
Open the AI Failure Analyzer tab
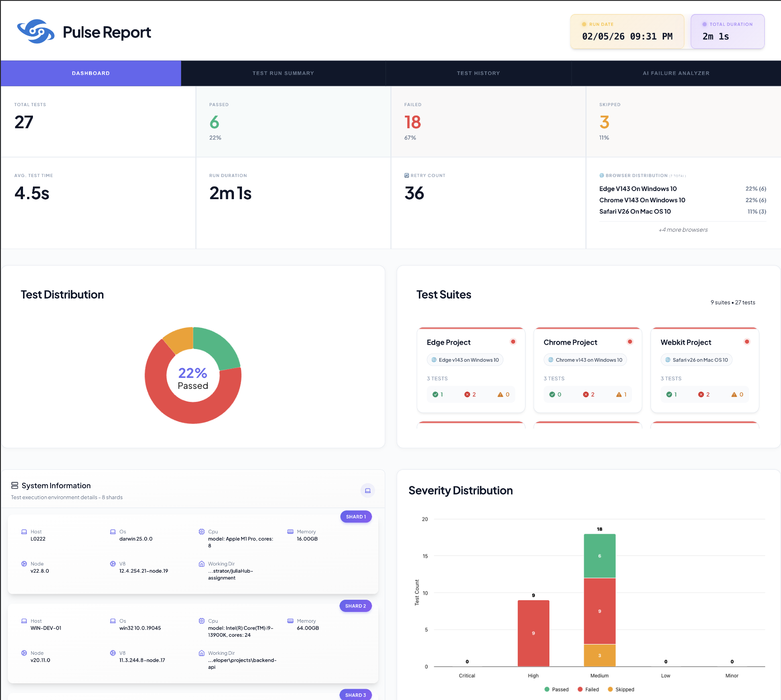click(676, 73)
